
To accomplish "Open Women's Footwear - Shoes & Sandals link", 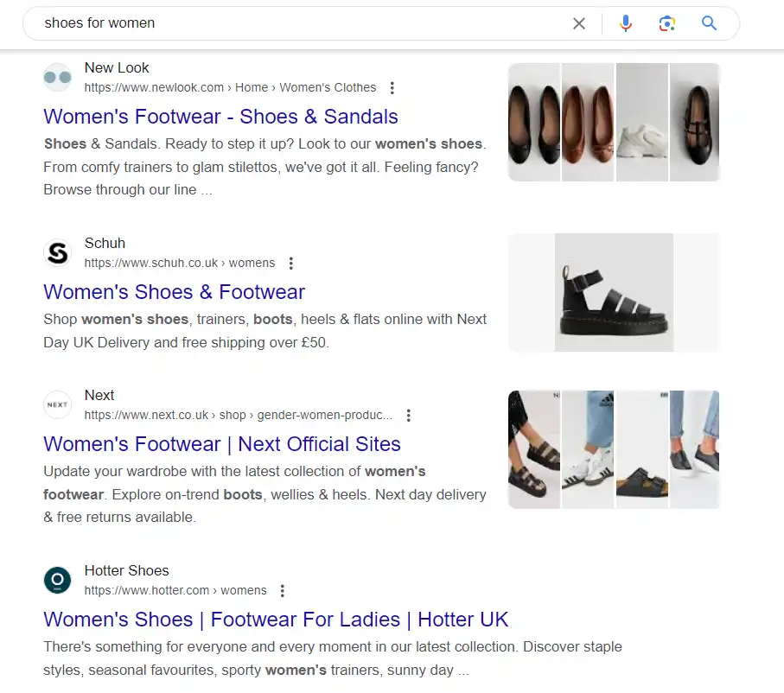I will pyautogui.click(x=220, y=117).
